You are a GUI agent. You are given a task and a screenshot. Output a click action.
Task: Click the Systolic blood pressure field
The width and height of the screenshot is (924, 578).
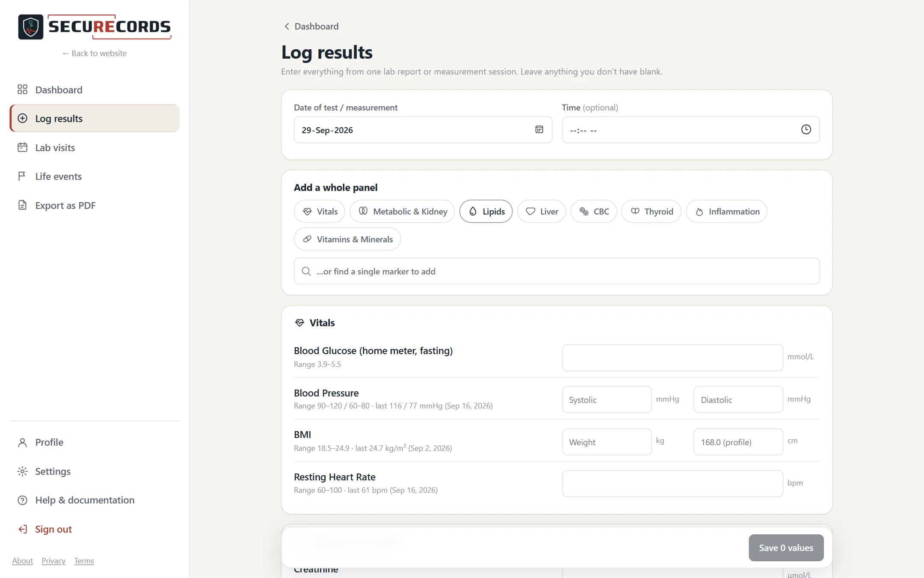[x=607, y=399]
